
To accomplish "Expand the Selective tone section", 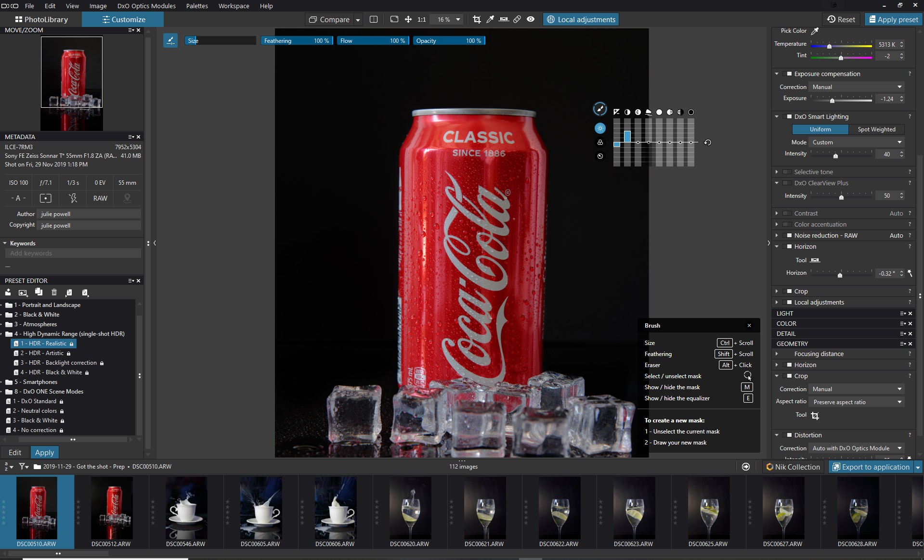I will coord(777,172).
